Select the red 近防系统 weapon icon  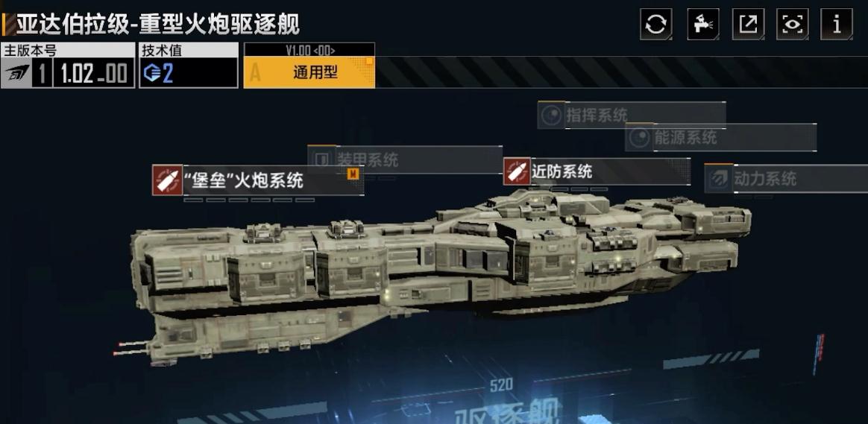(517, 171)
